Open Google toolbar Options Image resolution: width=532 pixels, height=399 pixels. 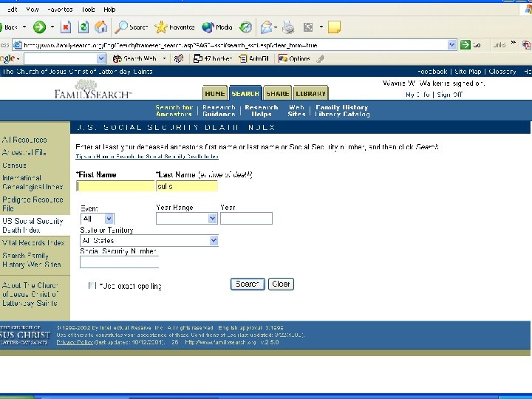click(294, 58)
